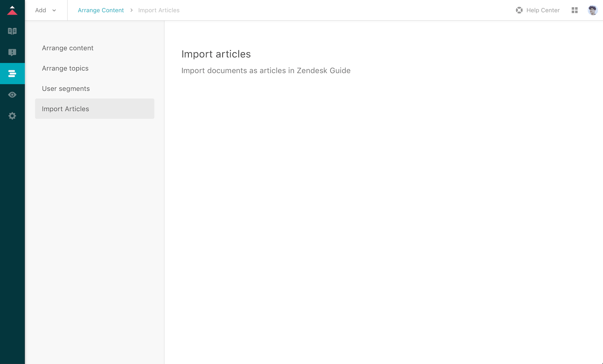Screen dimensions: 603x364
Task: Click the Help Center lifebuoy icon
Action: click(x=519, y=10)
